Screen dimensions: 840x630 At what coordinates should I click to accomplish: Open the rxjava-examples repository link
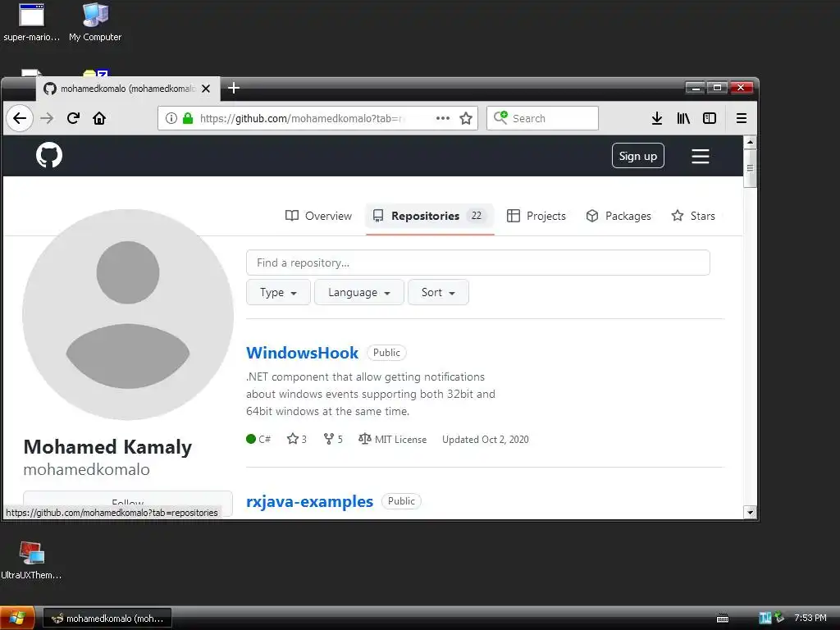[309, 502]
